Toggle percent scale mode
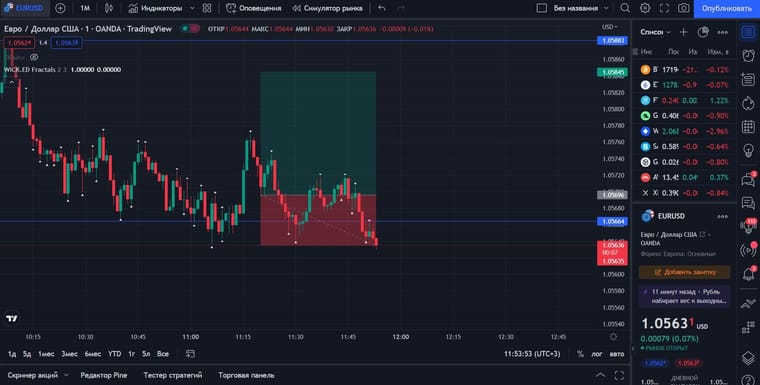Image resolution: width=760 pixels, height=385 pixels. pos(580,354)
